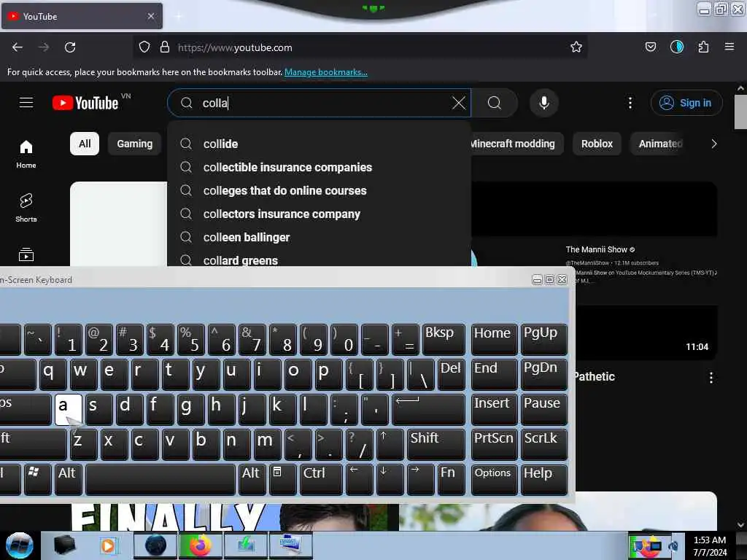Viewport: 747px width, 560px height.
Task: Click the keyboard Options key
Action: tap(494, 478)
